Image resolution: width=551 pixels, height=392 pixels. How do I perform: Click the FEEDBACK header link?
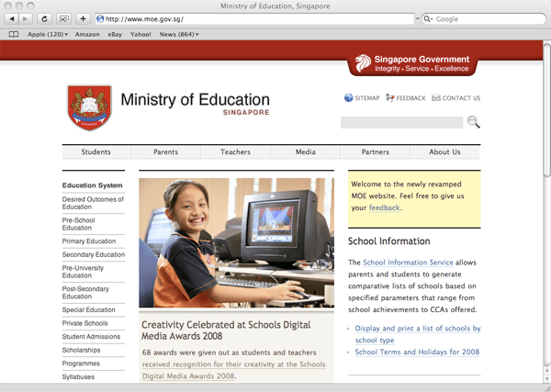(x=410, y=98)
